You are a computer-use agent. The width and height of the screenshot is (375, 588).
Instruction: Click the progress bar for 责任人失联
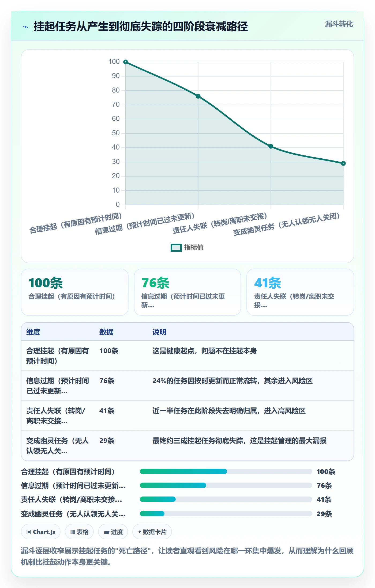pyautogui.click(x=226, y=499)
